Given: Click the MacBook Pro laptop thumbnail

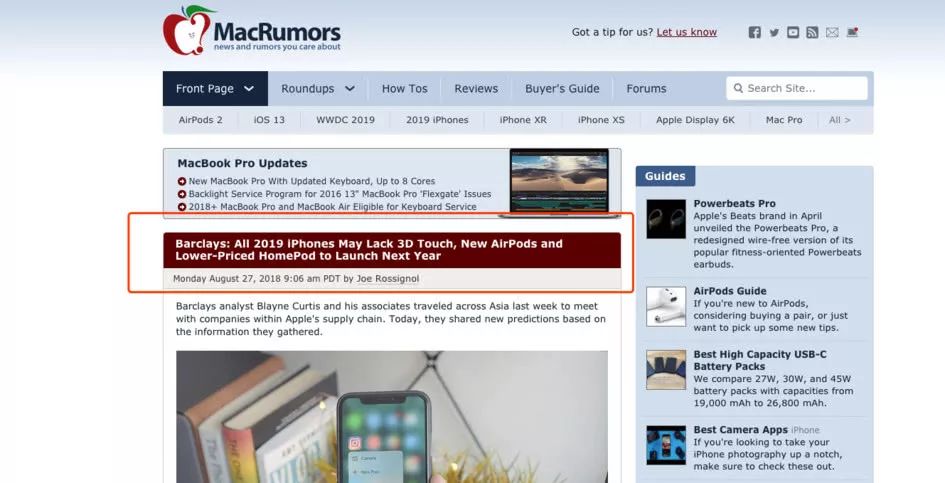Looking at the screenshot, I should coord(559,182).
